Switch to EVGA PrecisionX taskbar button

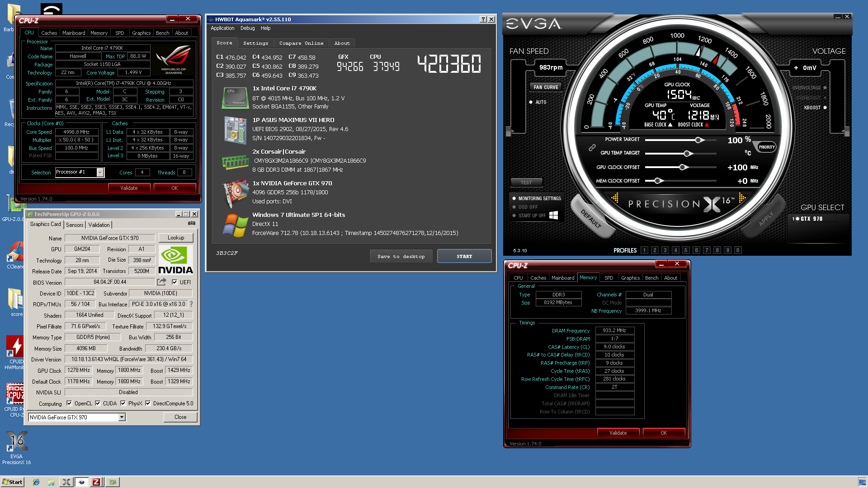(x=66, y=482)
